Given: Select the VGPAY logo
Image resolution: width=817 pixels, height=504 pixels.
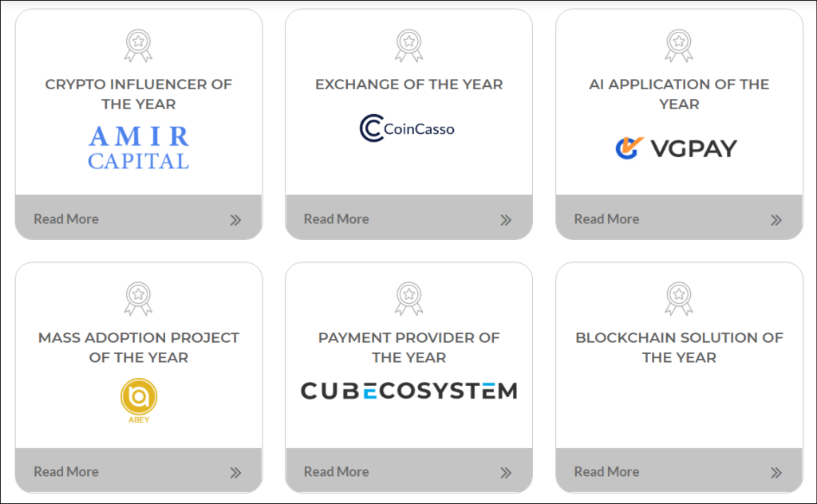Looking at the screenshot, I should 677,148.
